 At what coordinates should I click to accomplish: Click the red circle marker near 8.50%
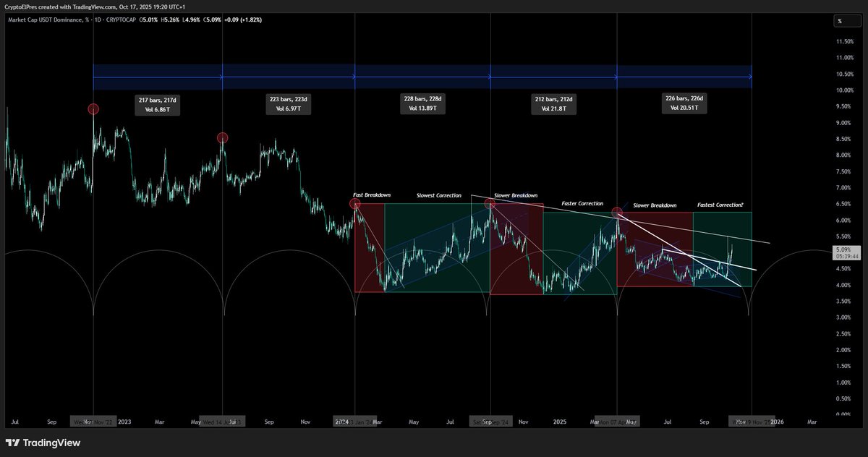223,137
